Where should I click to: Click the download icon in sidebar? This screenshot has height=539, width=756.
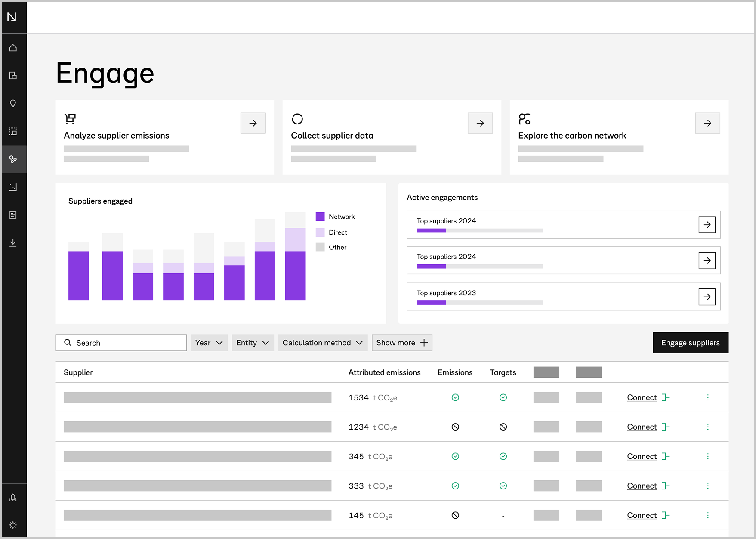[x=13, y=243]
